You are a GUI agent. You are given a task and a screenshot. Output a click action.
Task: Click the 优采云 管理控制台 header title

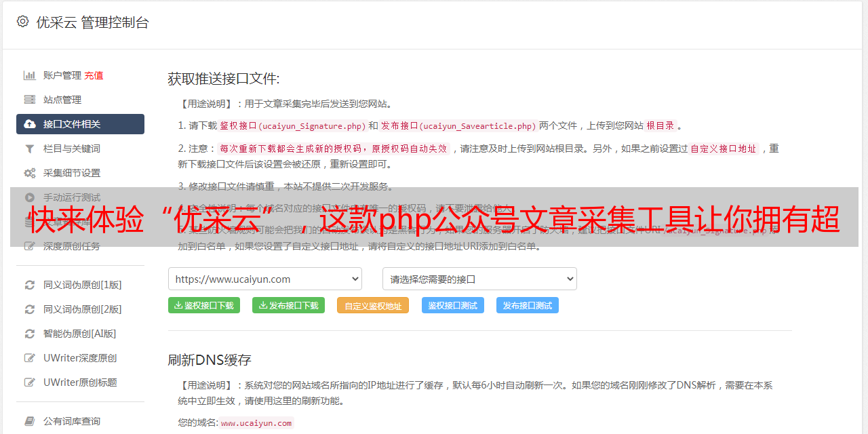pos(92,22)
